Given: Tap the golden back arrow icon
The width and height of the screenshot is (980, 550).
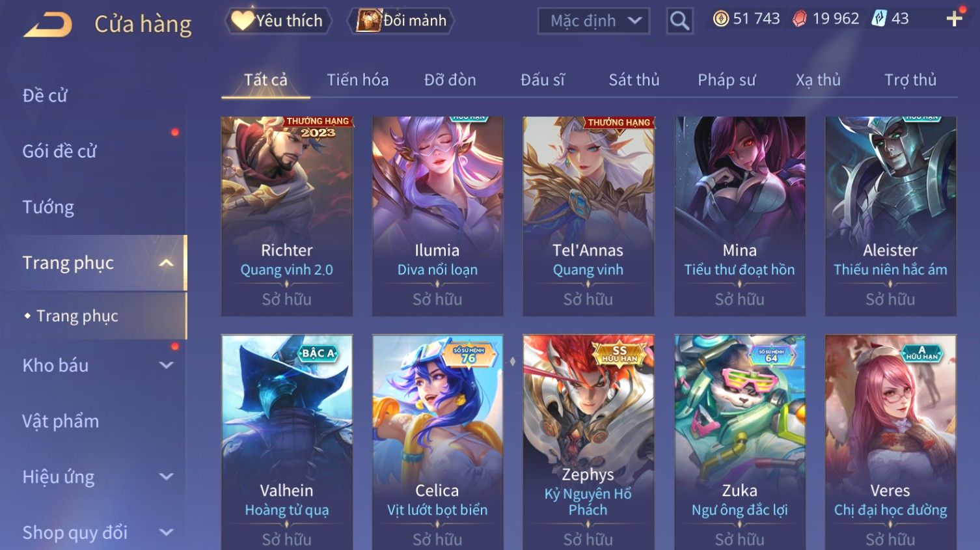Looking at the screenshot, I should [x=48, y=25].
